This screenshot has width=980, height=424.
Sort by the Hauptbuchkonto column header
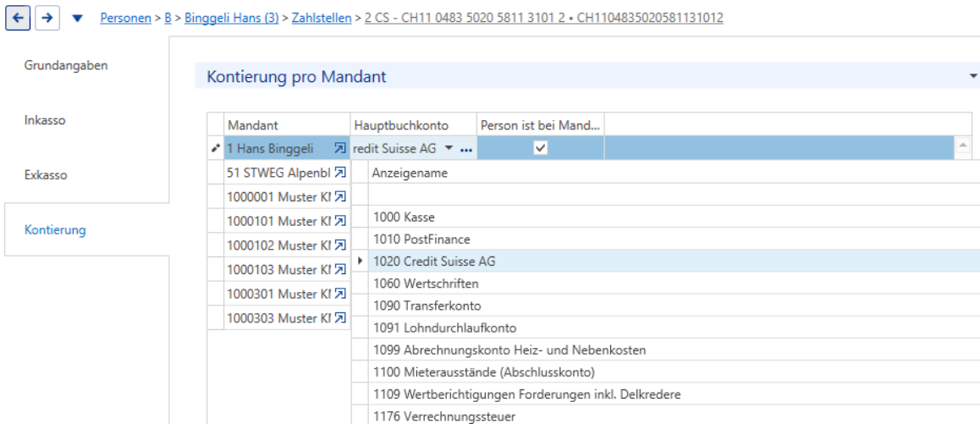[x=414, y=125]
